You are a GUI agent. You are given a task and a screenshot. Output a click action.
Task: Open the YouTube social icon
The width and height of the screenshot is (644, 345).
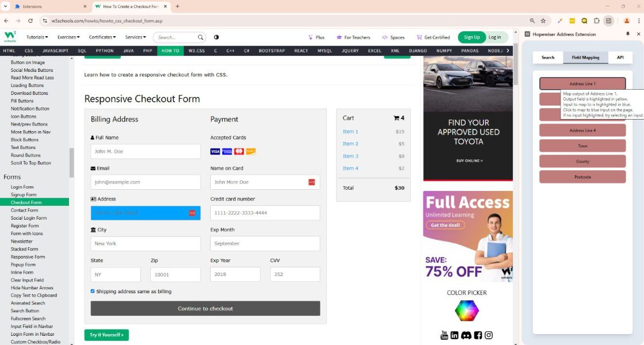(x=444, y=335)
